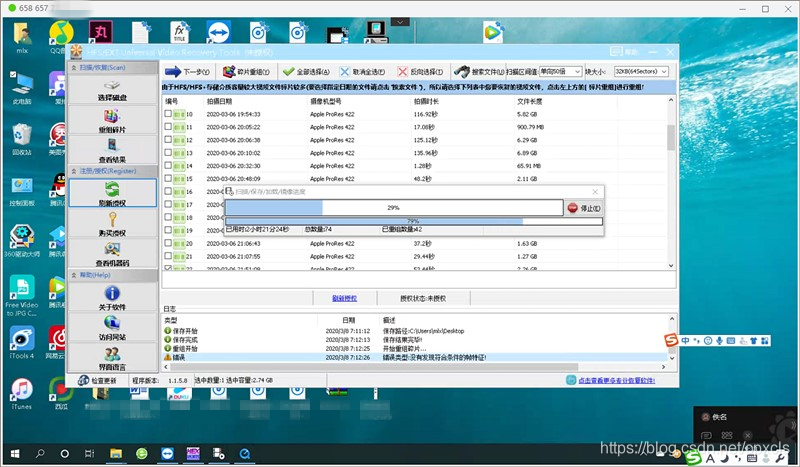Click 取消全选 toolbar button

coord(363,71)
